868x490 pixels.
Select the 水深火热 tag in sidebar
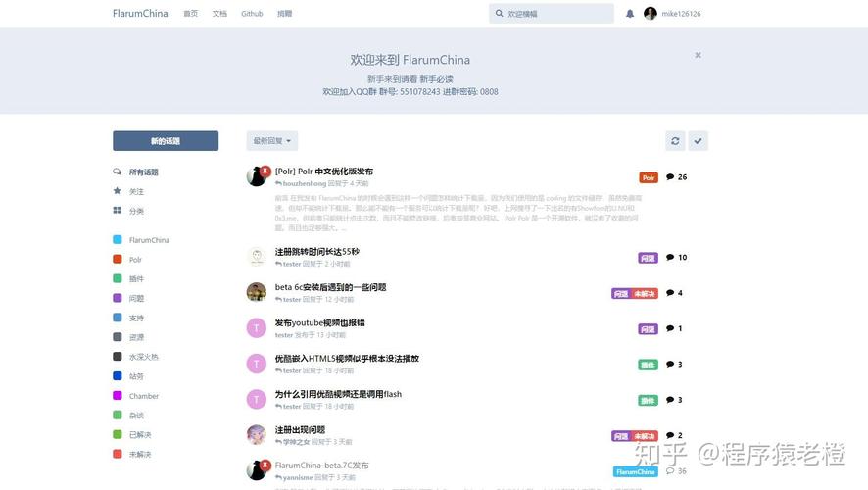pos(143,357)
